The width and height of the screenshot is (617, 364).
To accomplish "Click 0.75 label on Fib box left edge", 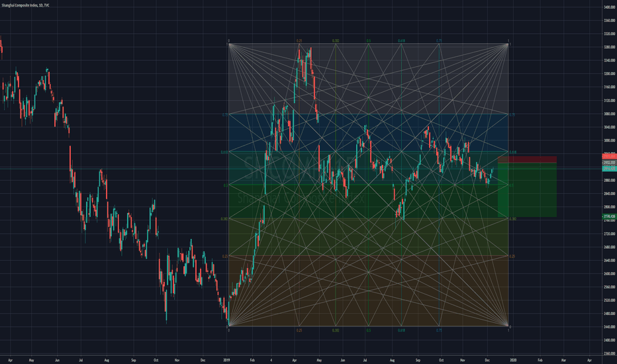I will (225, 115).
